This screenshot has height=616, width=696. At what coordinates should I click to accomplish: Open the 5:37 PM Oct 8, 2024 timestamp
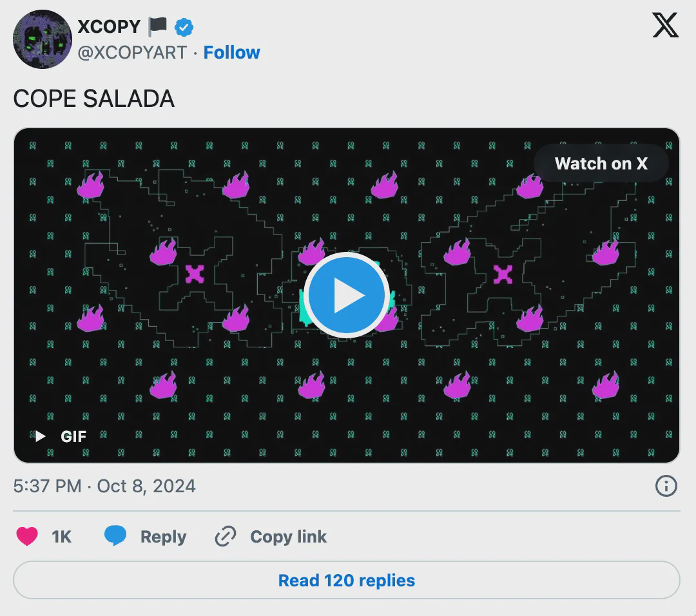104,486
